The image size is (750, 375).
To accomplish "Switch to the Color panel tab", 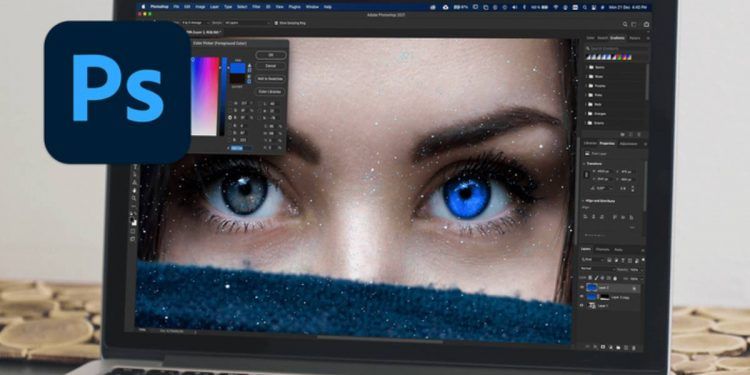I will (x=590, y=38).
